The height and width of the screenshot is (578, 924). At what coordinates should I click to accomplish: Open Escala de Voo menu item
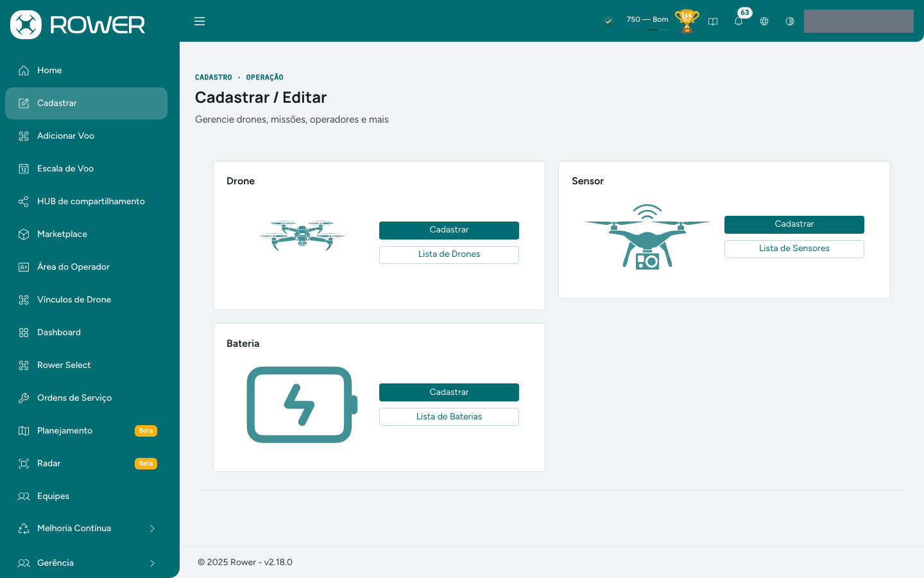86,169
